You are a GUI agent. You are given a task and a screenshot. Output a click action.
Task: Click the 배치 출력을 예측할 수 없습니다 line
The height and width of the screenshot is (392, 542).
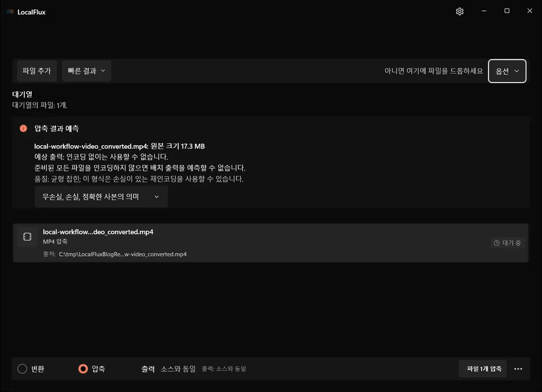pos(140,168)
